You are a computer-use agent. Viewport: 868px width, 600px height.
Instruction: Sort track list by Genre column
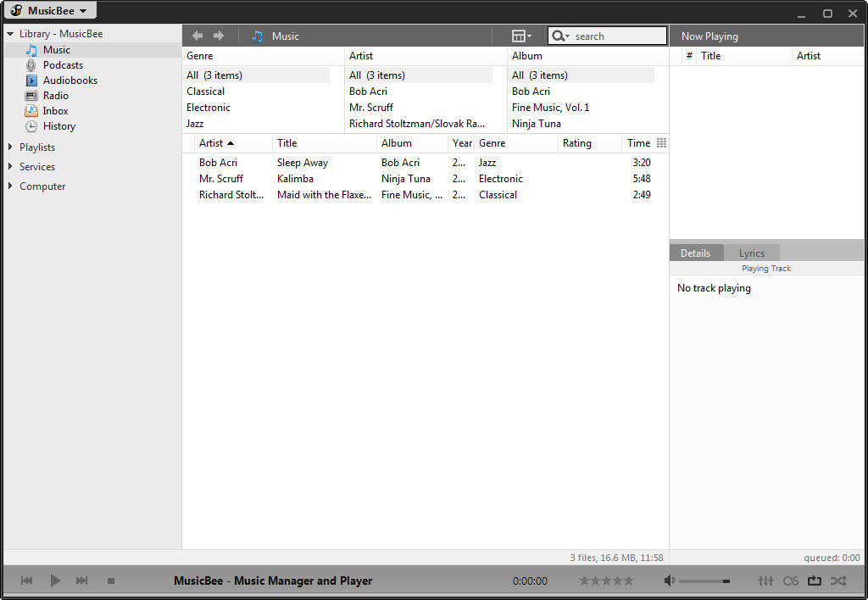(516, 143)
